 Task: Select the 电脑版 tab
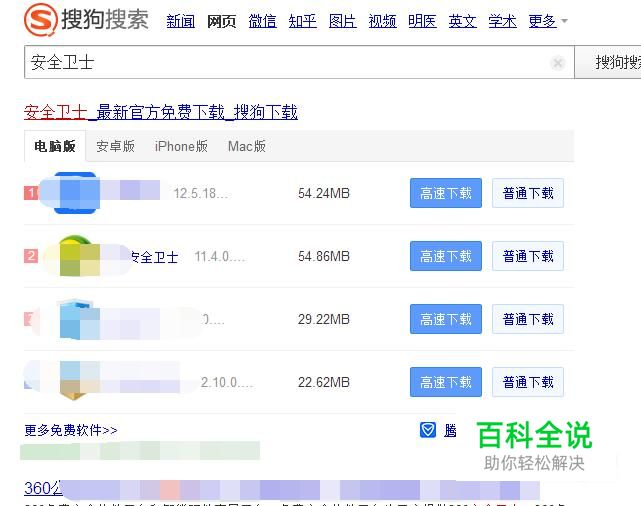[55, 146]
